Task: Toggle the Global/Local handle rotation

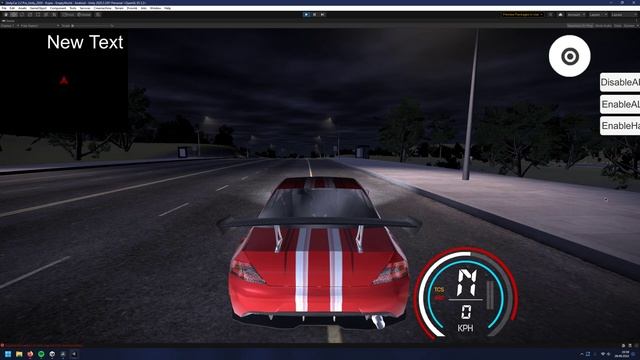Action: tap(84, 15)
